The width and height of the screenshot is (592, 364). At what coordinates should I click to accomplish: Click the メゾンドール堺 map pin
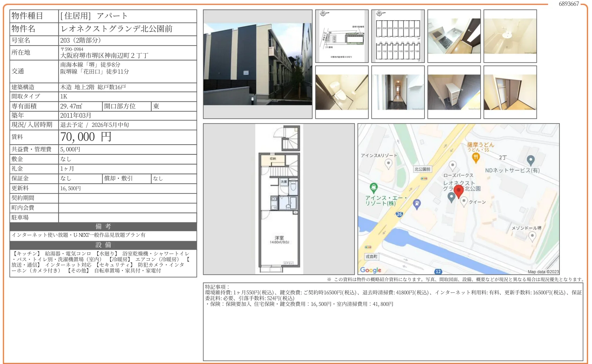point(532,236)
